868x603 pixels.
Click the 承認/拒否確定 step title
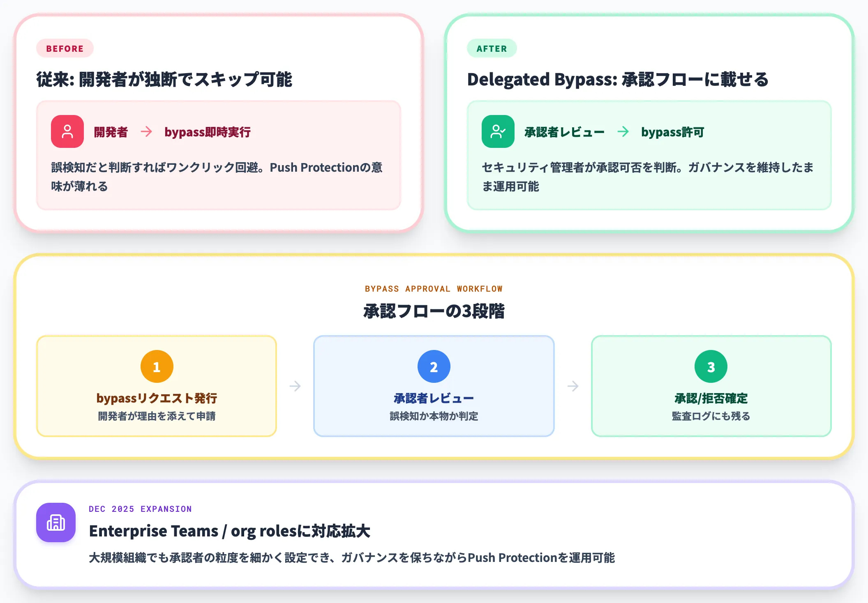point(711,398)
